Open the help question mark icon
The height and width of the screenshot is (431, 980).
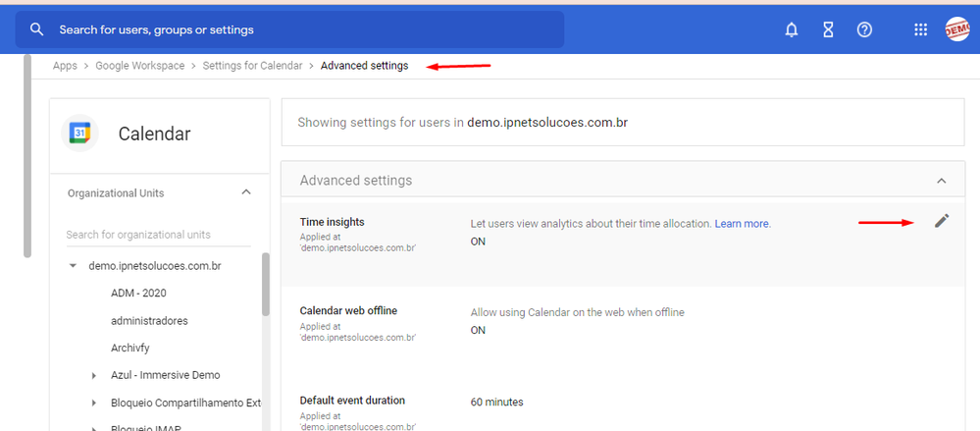click(x=864, y=29)
